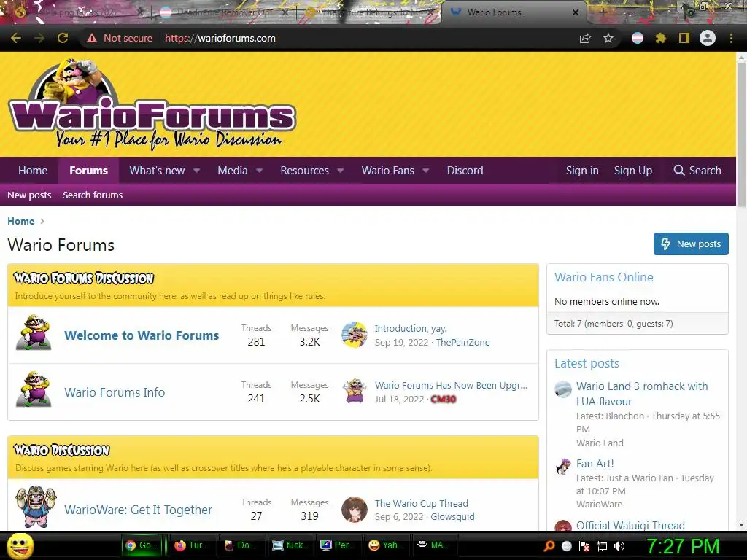
Task: Click Sign Up
Action: [x=632, y=171]
